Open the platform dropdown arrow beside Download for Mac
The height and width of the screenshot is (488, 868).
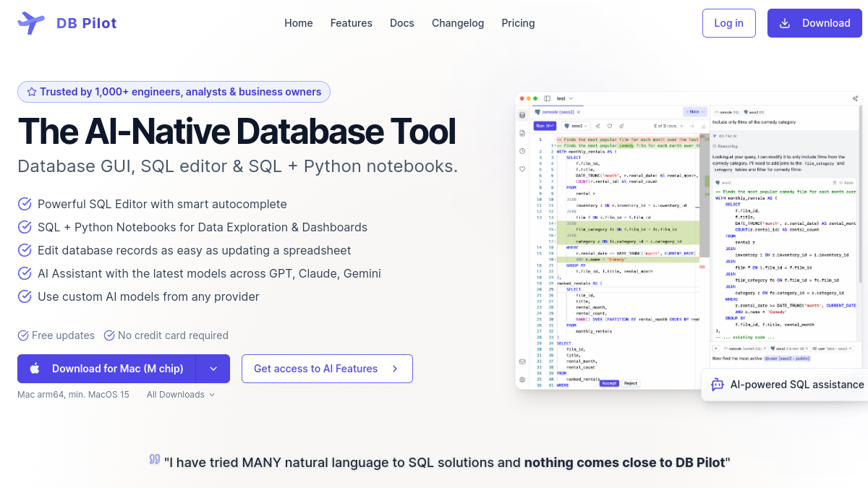(213, 369)
